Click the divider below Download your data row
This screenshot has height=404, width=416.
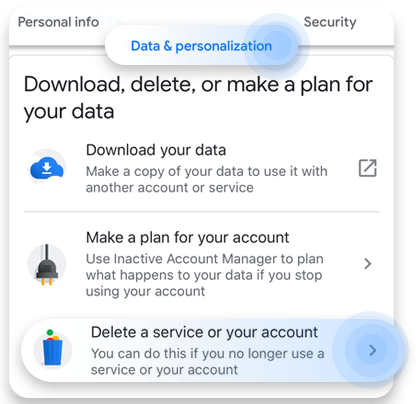point(201,211)
